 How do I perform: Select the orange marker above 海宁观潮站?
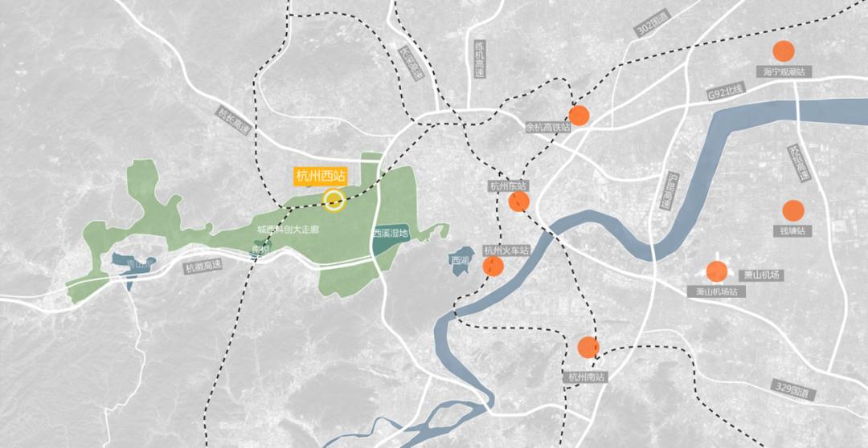(x=784, y=51)
